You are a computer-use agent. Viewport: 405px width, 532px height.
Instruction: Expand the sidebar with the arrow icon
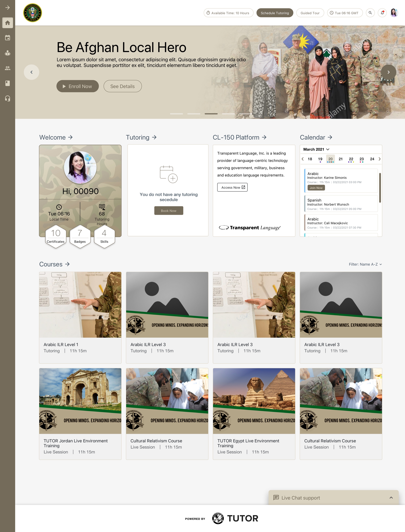click(7, 8)
